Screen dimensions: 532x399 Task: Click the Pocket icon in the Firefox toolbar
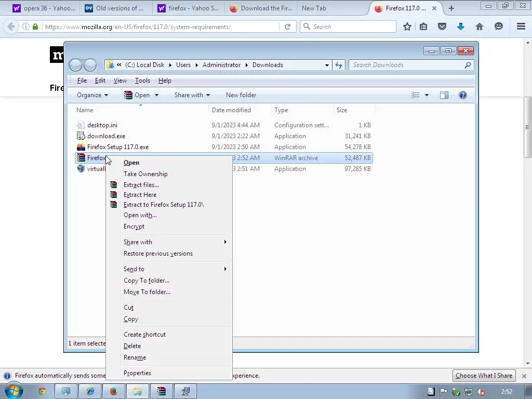click(x=442, y=26)
